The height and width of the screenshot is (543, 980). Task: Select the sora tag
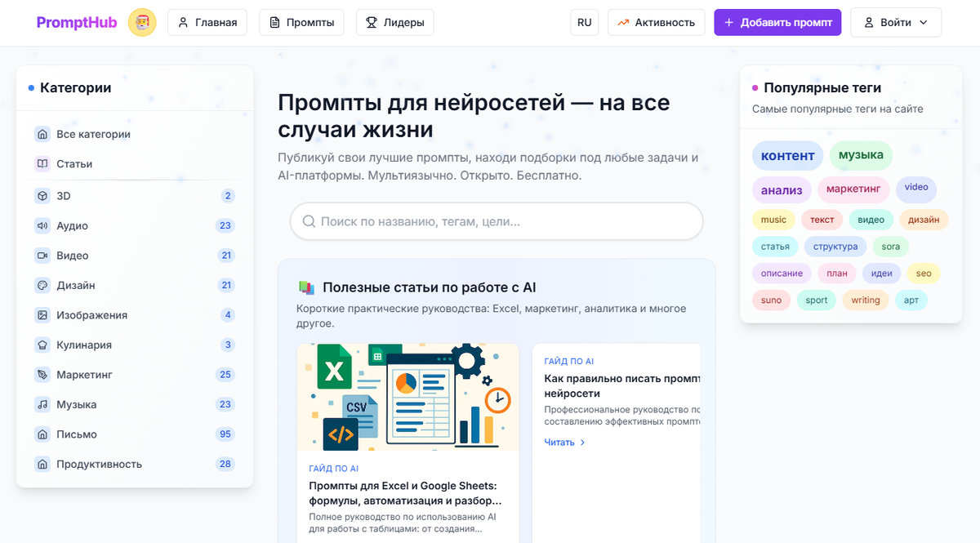coord(891,247)
